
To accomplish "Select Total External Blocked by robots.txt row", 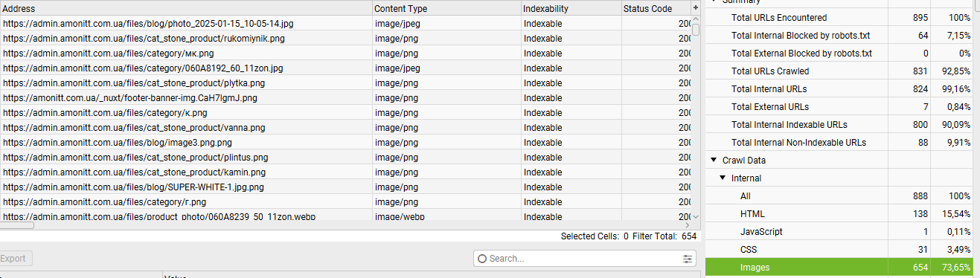I will tap(839, 53).
